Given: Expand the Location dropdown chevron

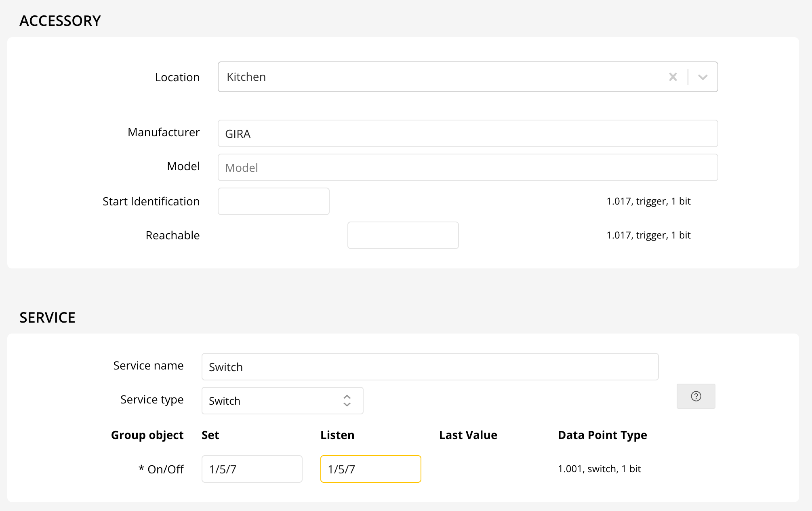Looking at the screenshot, I should click(x=703, y=77).
